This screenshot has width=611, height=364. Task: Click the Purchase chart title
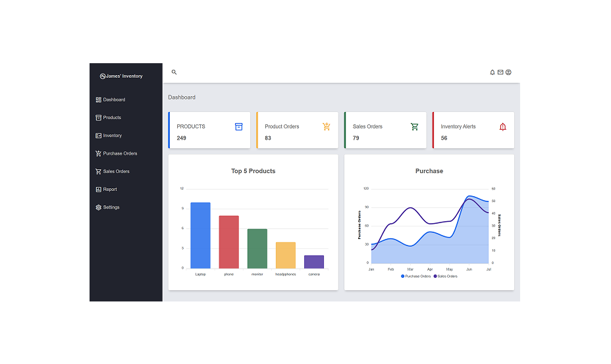[x=429, y=171]
